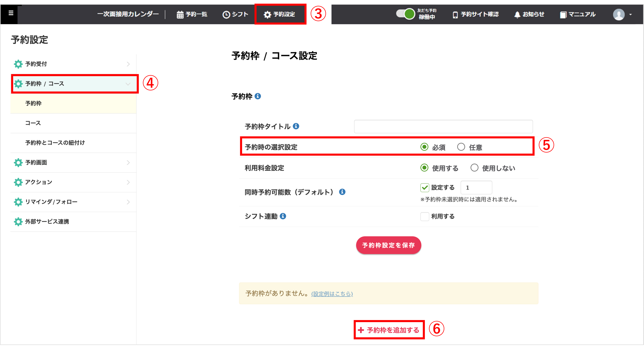Open the account dropdown arrow

tap(631, 15)
